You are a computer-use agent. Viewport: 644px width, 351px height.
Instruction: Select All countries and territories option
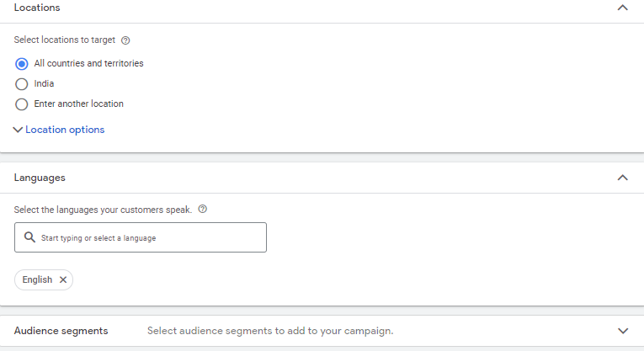click(x=22, y=64)
